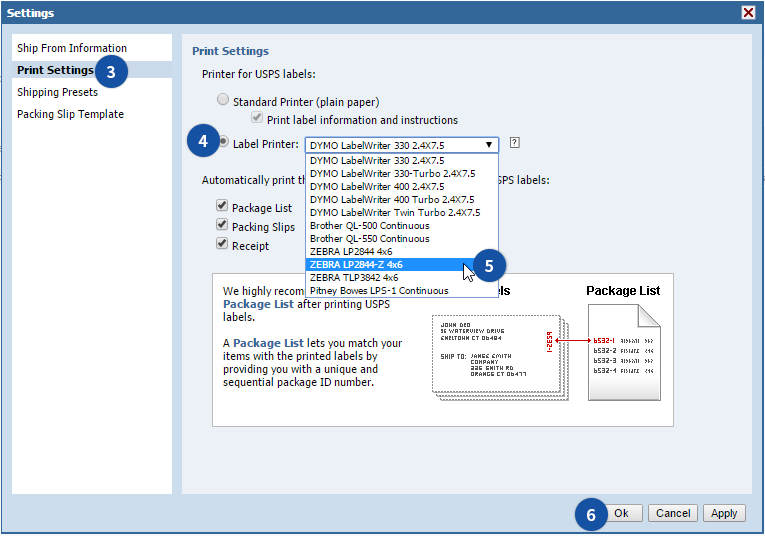Click the USPS label stack illustration
Image resolution: width=765 pixels, height=536 pixels.
[x=500, y=357]
